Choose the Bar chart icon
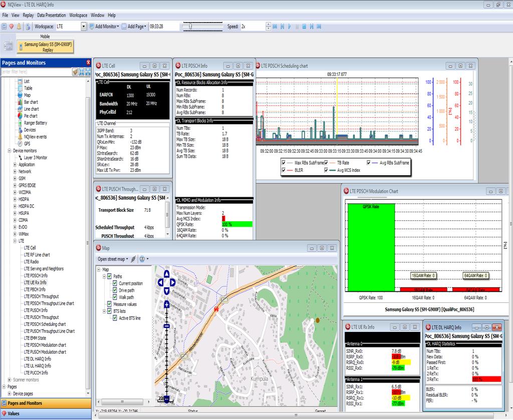This screenshot has height=420, width=513. 20,102
